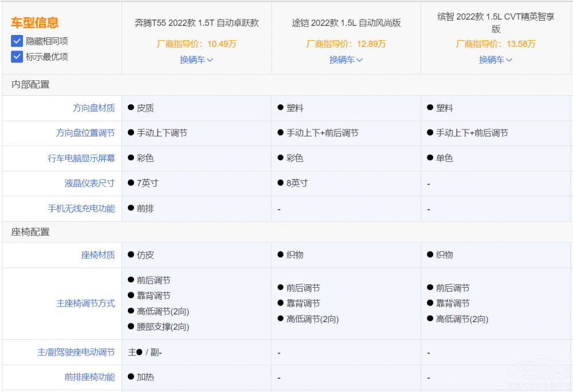573x392 pixels.
Task: Click the 液晶仪表尺寸 row label
Action: [89, 183]
